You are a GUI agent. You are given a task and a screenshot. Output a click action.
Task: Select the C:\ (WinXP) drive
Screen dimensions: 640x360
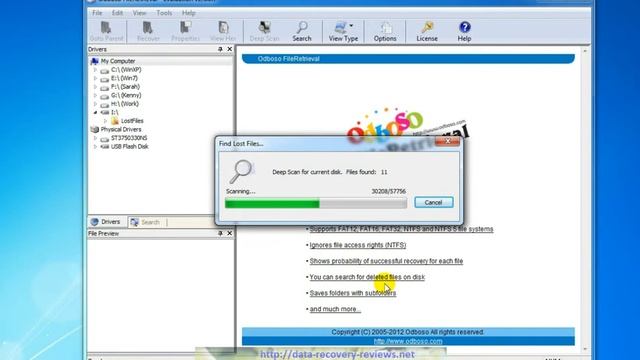click(x=126, y=70)
